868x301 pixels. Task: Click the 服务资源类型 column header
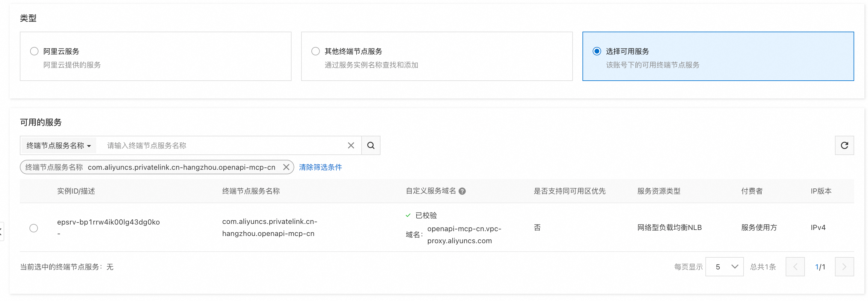[659, 191]
